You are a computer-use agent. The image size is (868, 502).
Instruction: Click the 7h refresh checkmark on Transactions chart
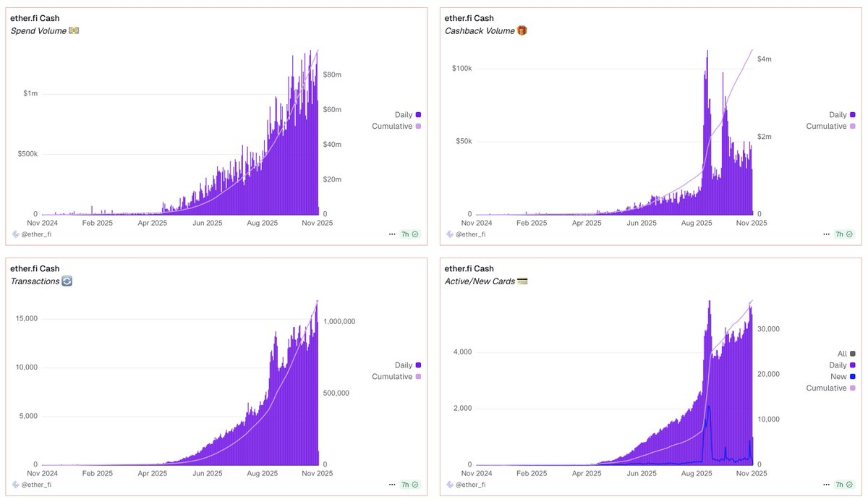coord(415,485)
